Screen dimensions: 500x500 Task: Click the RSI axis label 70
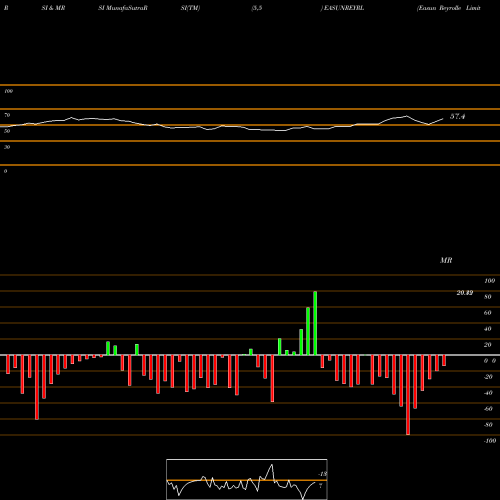coord(7,115)
